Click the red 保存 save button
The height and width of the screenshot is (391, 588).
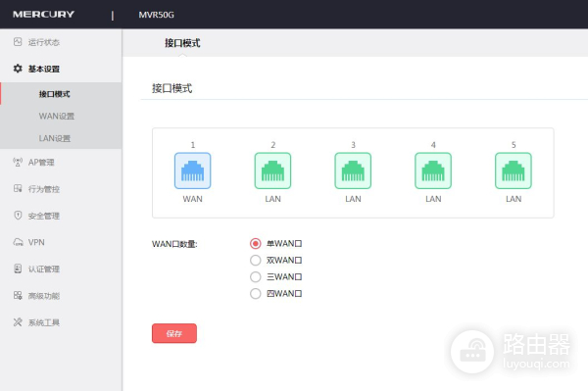(x=174, y=333)
